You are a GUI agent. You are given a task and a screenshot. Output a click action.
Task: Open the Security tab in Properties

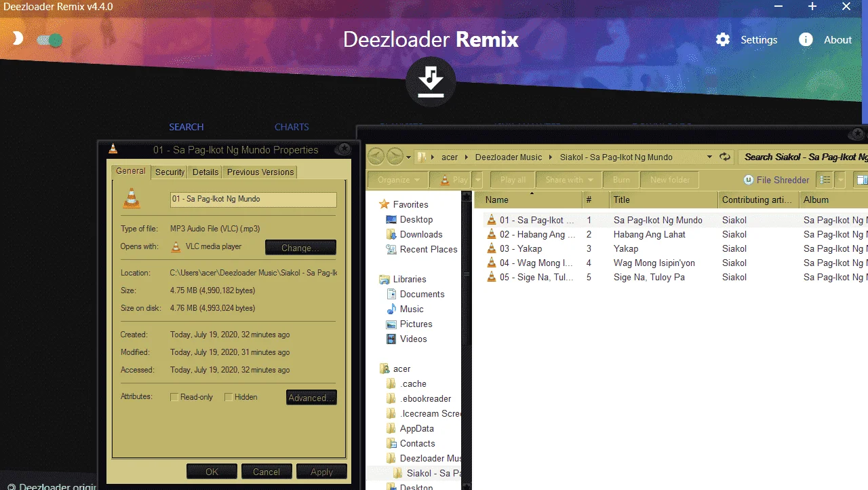point(170,172)
